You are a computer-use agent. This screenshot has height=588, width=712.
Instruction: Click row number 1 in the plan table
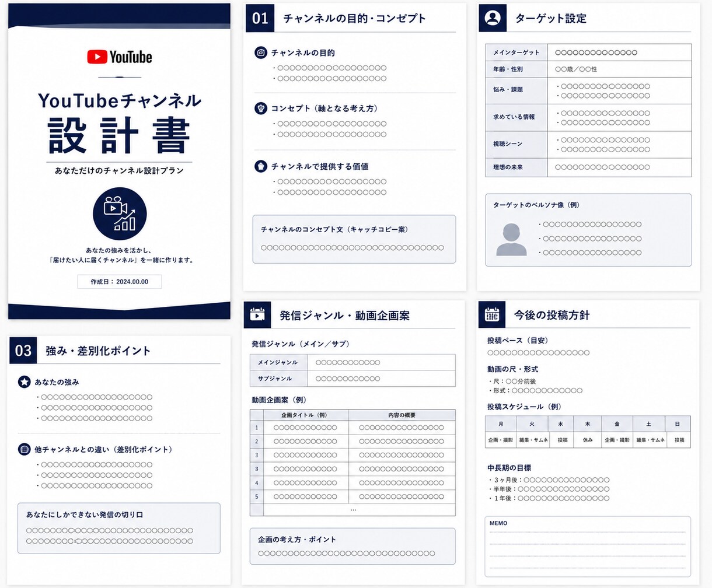257,428
